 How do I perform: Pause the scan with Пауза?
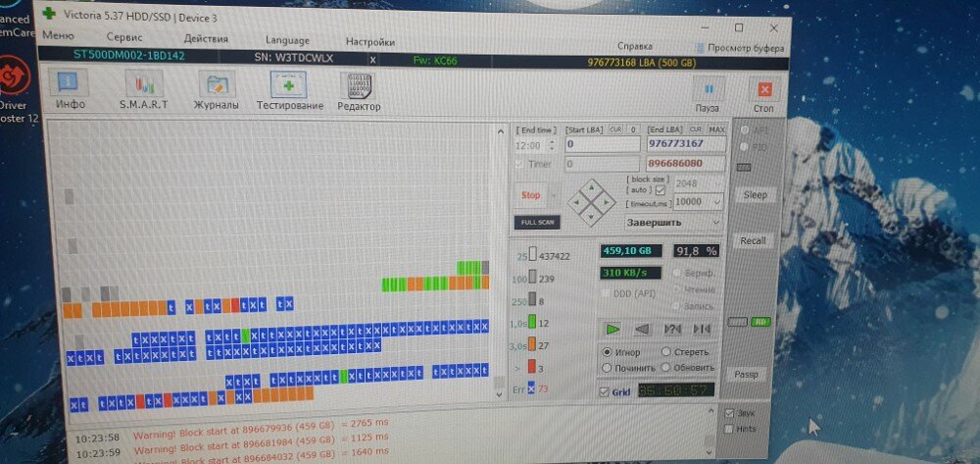(709, 94)
